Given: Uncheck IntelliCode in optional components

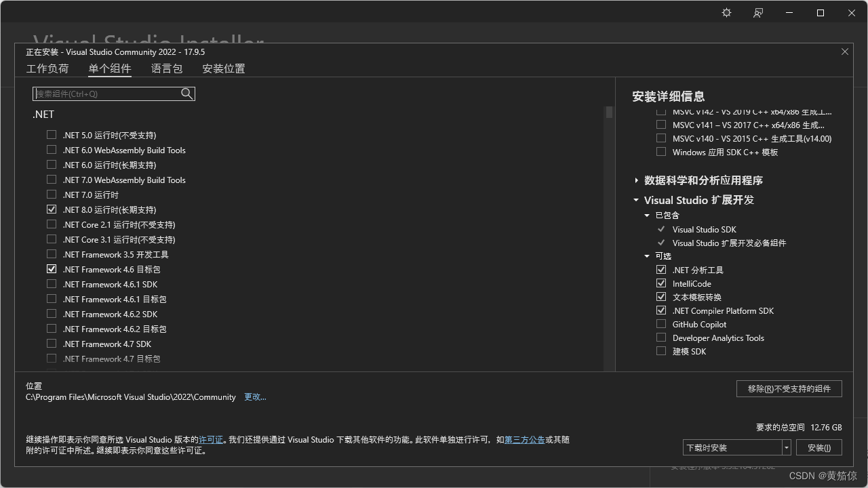Looking at the screenshot, I should [661, 283].
